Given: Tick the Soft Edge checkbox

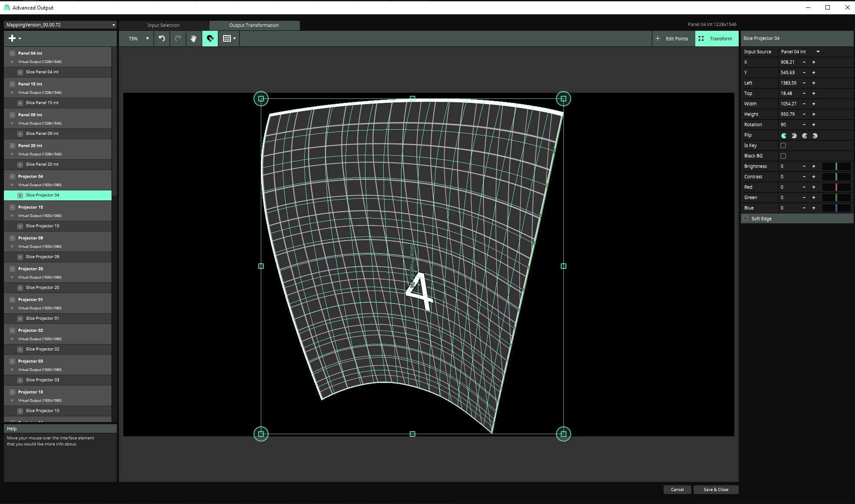Looking at the screenshot, I should 746,219.
